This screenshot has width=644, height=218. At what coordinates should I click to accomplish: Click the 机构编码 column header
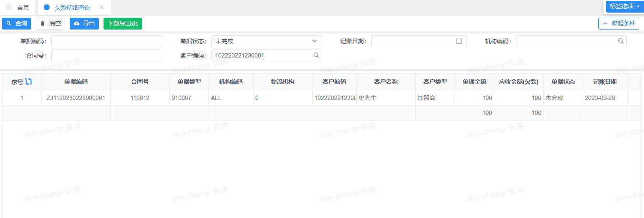click(231, 82)
